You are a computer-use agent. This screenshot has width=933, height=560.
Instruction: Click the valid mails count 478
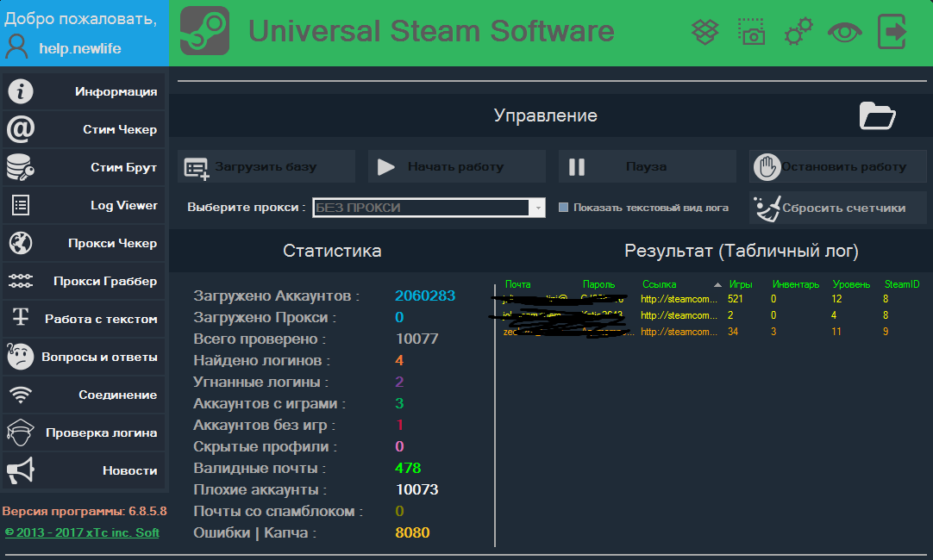408,468
